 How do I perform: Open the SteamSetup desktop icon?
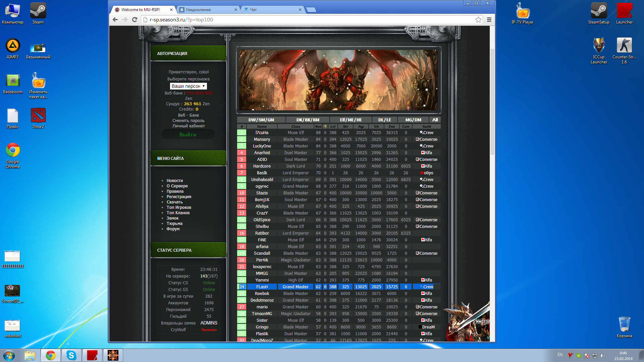coord(599,14)
